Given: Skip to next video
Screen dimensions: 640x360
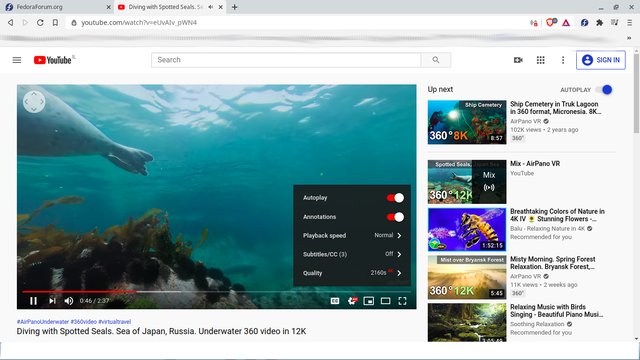Looking at the screenshot, I should pyautogui.click(x=52, y=301).
